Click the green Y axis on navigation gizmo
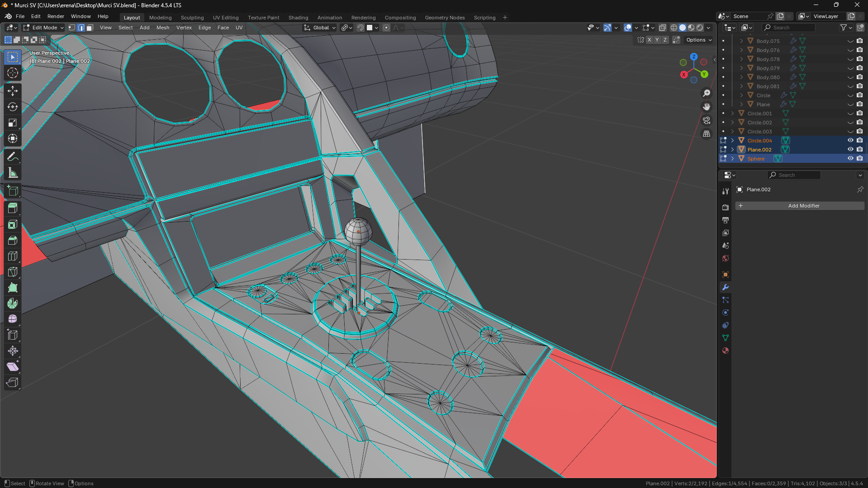868x488 pixels. pos(704,74)
